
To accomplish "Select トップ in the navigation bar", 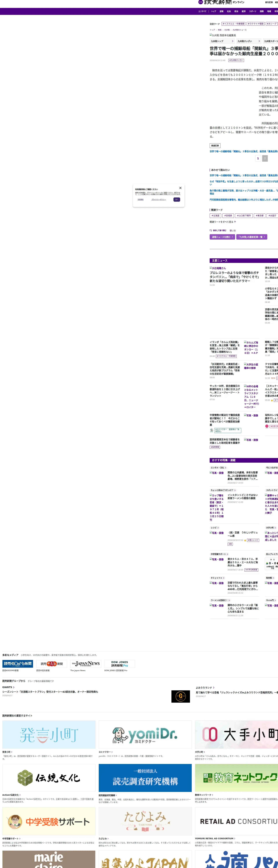I will pos(214,11).
